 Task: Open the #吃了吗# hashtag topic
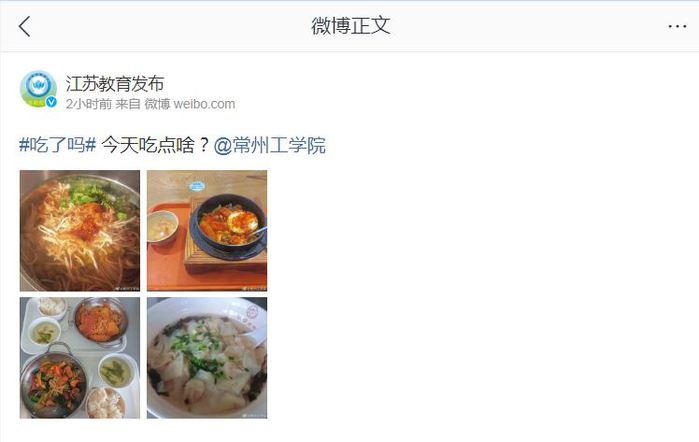pyautogui.click(x=58, y=145)
